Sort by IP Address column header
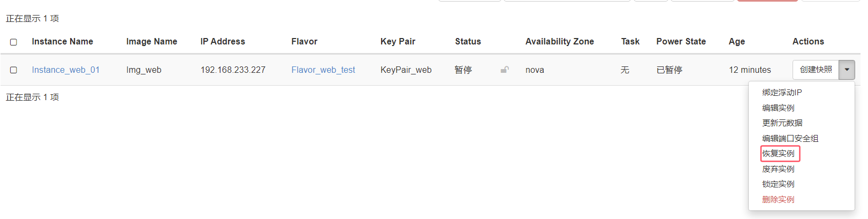Screen dimensions: 868x219 pyautogui.click(x=223, y=42)
